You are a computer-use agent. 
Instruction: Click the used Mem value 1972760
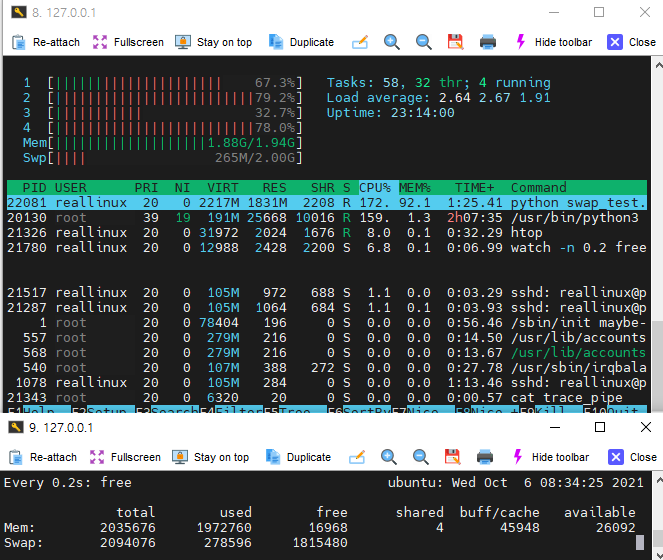pyautogui.click(x=224, y=527)
